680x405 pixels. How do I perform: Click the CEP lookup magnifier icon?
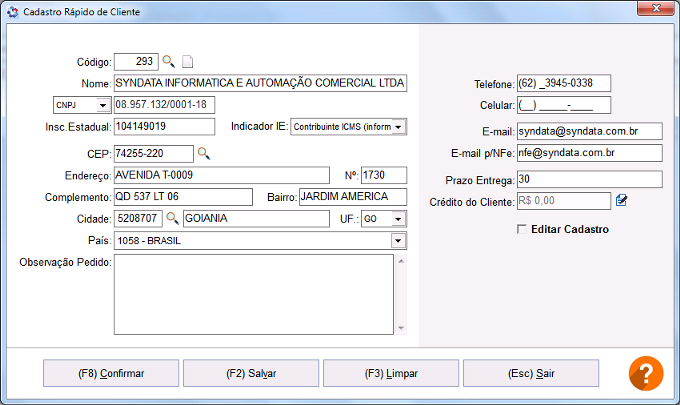(203, 153)
